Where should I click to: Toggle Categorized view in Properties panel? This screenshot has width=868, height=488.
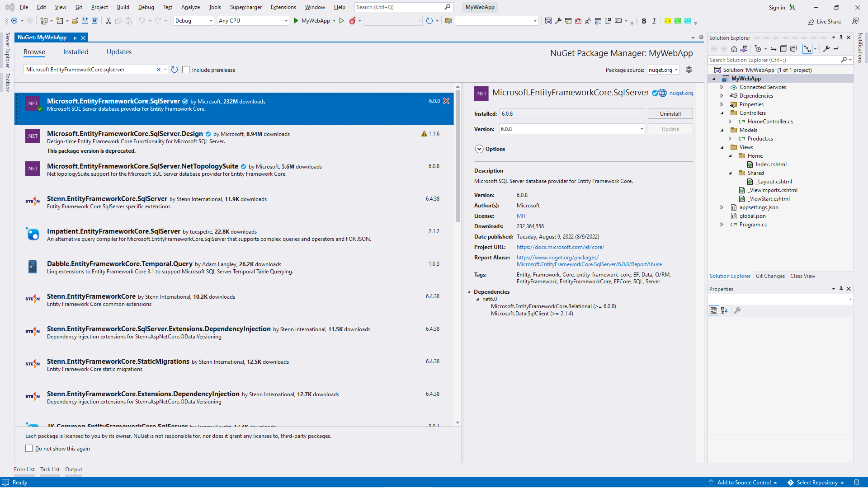tap(714, 310)
